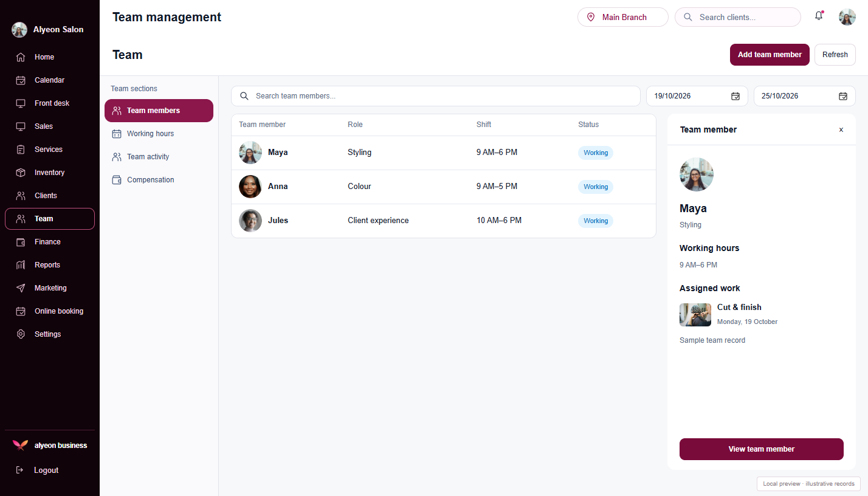Screen dimensions: 868x496
Task: Click the 19/10/2026 start date field
Action: 697,96
